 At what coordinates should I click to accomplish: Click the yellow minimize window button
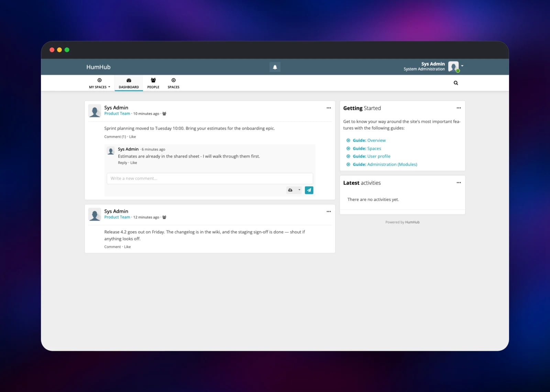59,50
